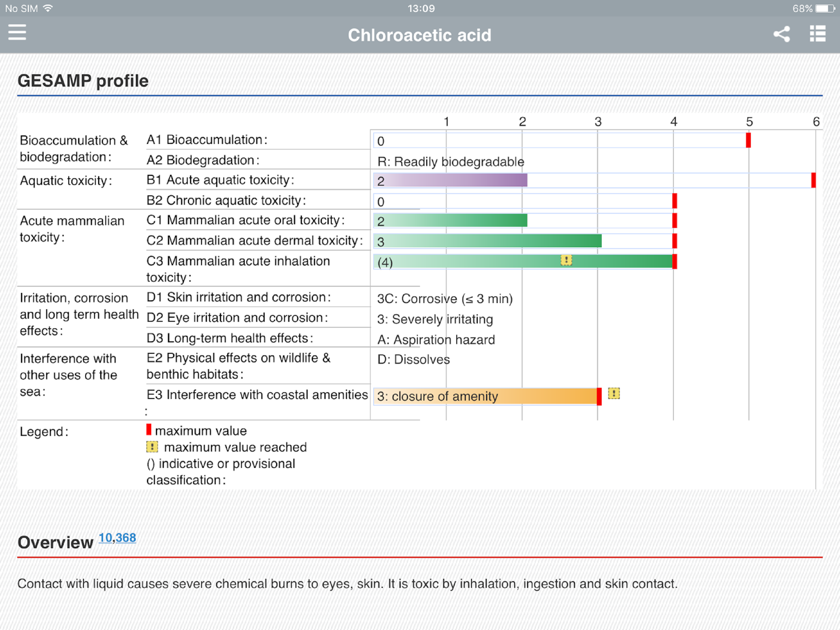Image resolution: width=840 pixels, height=630 pixels.
Task: Tap '3: Severely irritating' value
Action: (x=435, y=319)
